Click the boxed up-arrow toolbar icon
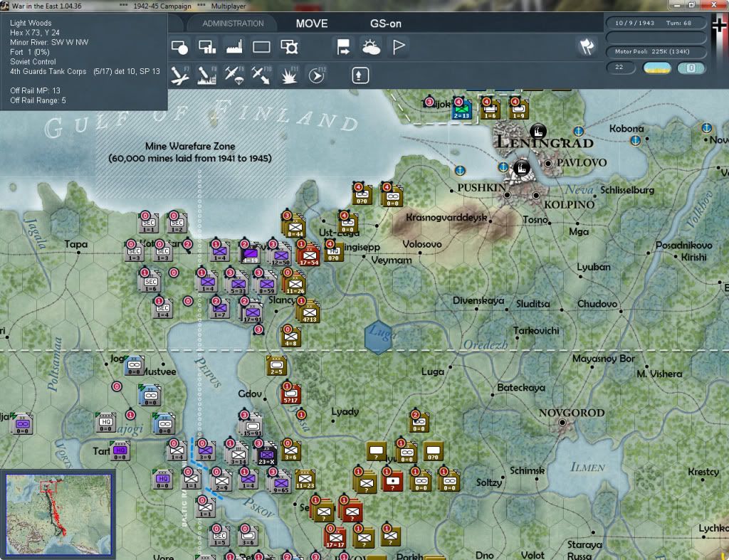The height and width of the screenshot is (560, 729). coord(360,75)
